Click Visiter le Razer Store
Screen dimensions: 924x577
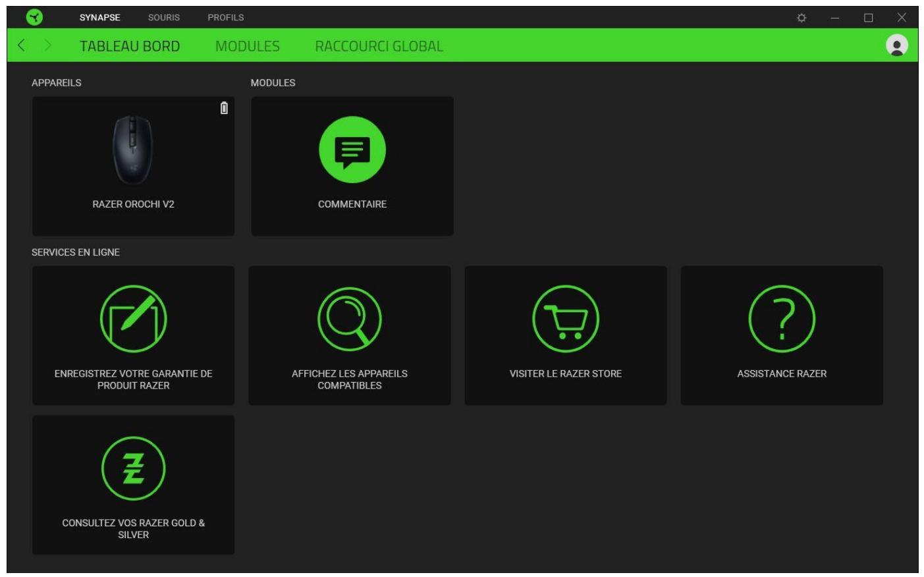[566, 373]
